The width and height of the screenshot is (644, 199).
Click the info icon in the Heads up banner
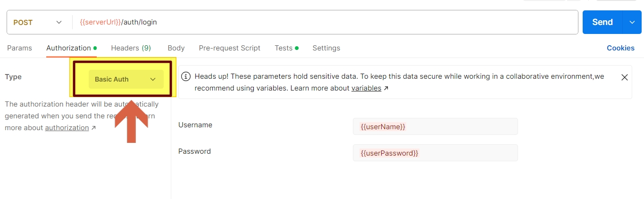tap(186, 76)
